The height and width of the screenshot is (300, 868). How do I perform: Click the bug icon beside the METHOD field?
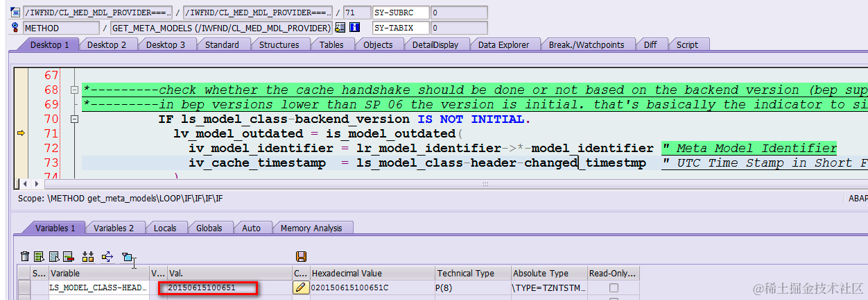click(x=15, y=28)
